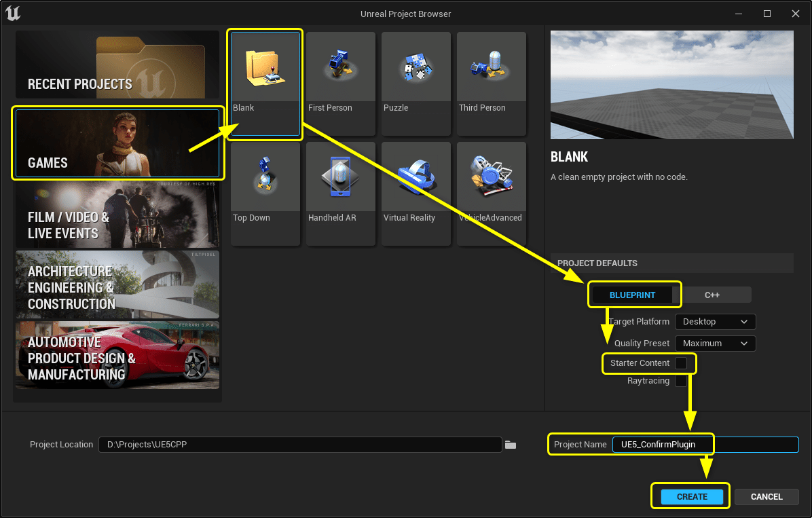Open the Recent Projects category

click(x=117, y=64)
